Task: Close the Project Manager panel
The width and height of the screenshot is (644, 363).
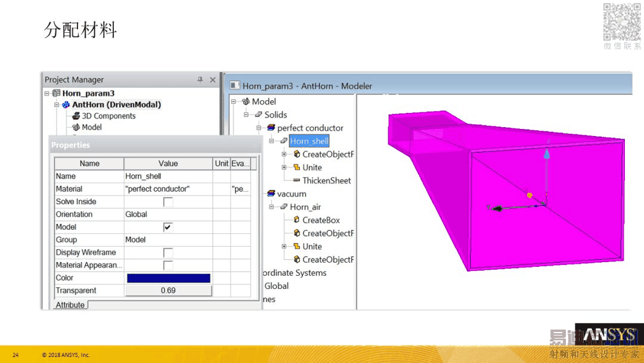Action: pos(213,80)
